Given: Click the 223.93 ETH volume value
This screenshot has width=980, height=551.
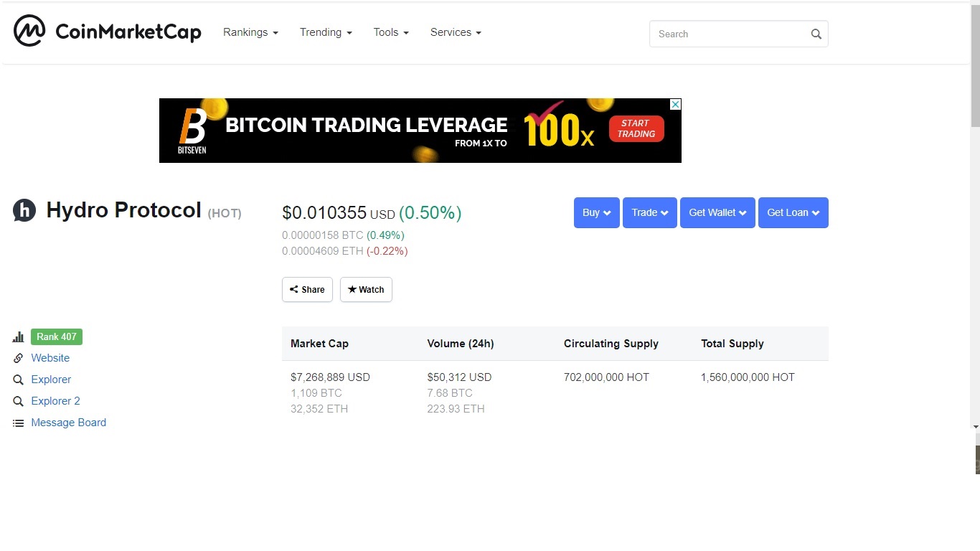Looking at the screenshot, I should (456, 409).
